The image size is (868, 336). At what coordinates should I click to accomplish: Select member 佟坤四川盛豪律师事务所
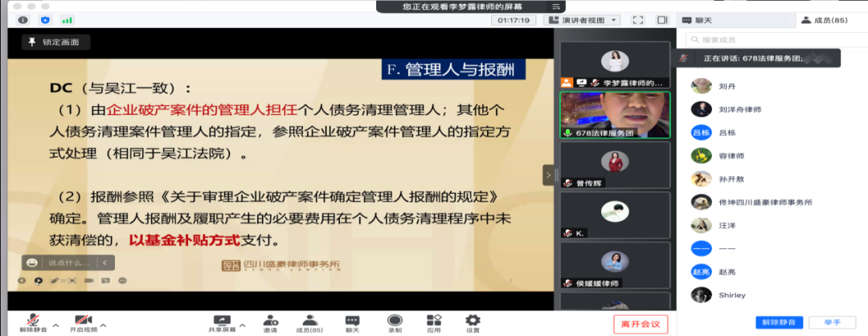tap(772, 202)
